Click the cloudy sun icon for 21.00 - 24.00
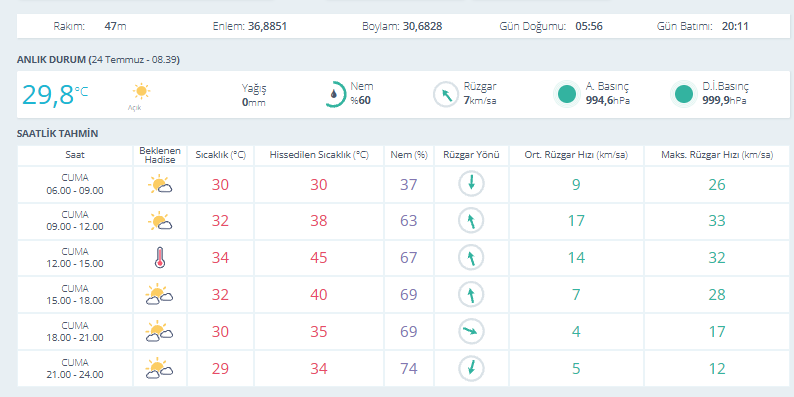The width and height of the screenshot is (794, 397). point(160,369)
